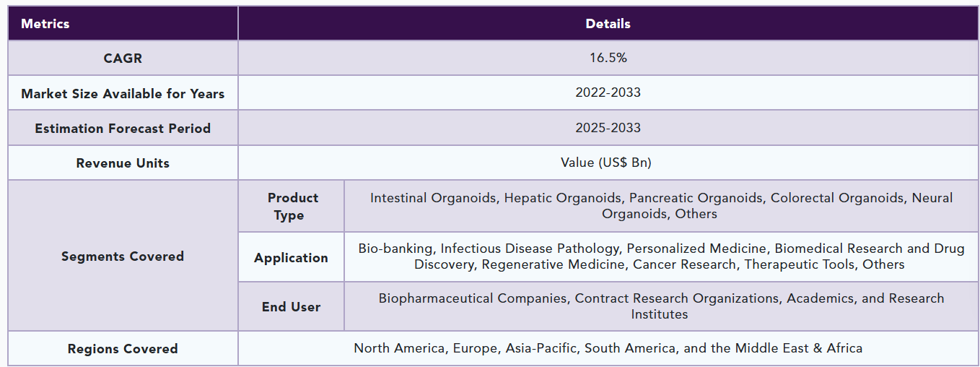Select the Revenue Units label
Viewport: 980px width, 367px height.
[x=123, y=163]
